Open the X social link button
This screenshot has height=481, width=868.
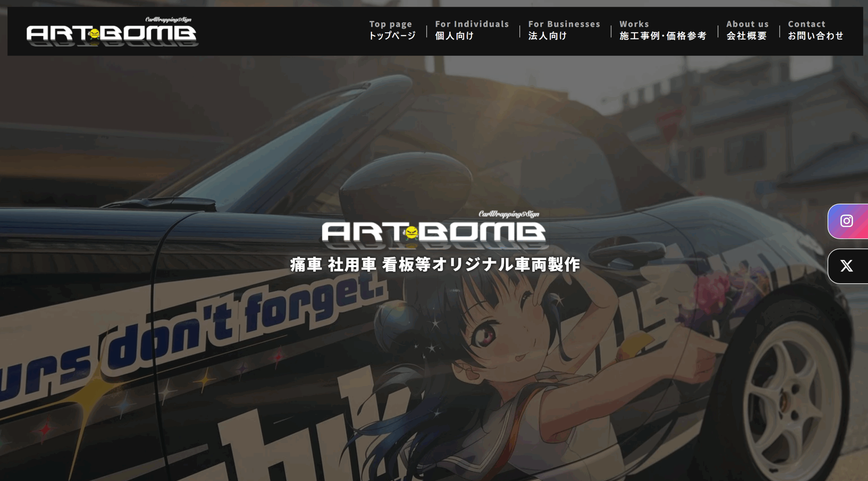[848, 266]
